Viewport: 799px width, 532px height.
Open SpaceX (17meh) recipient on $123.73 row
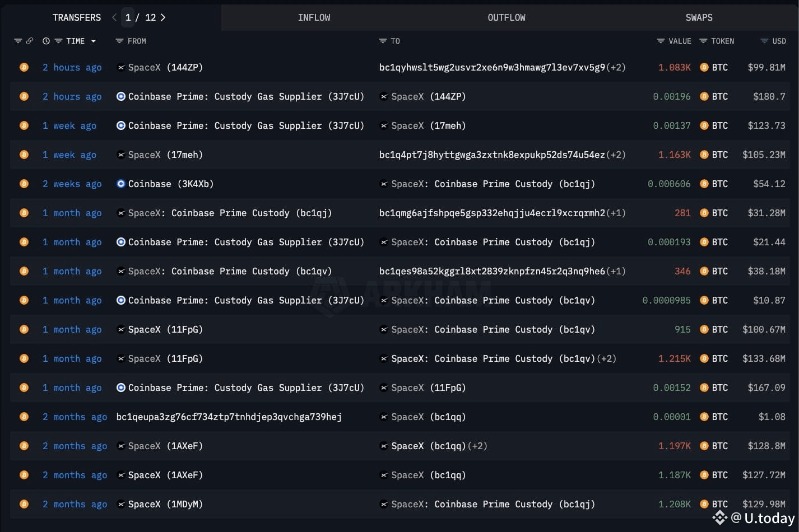429,125
